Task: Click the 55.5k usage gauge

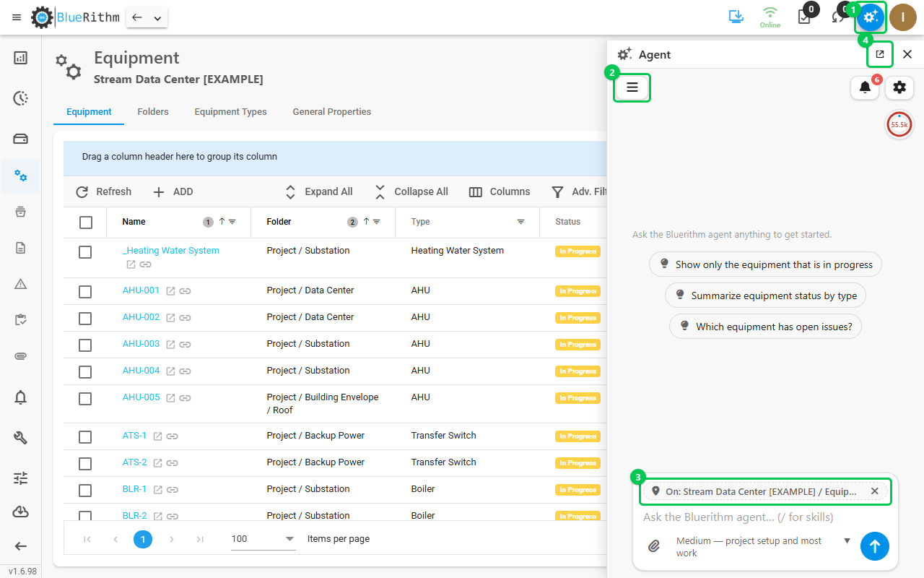Action: tap(899, 124)
